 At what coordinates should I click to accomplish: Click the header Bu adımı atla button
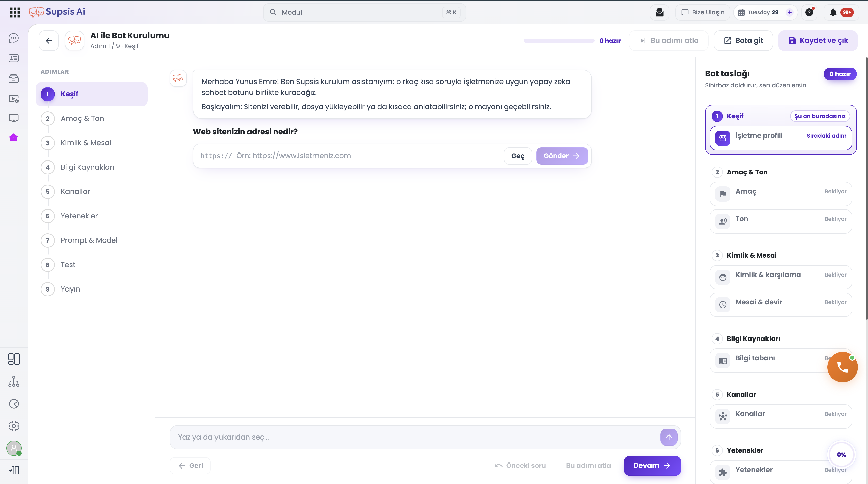pyautogui.click(x=669, y=40)
